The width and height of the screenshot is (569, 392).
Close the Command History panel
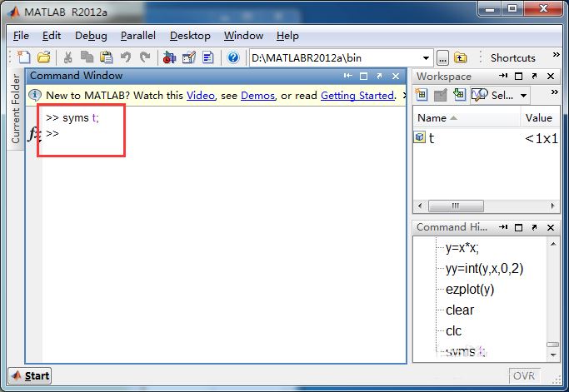(551, 227)
